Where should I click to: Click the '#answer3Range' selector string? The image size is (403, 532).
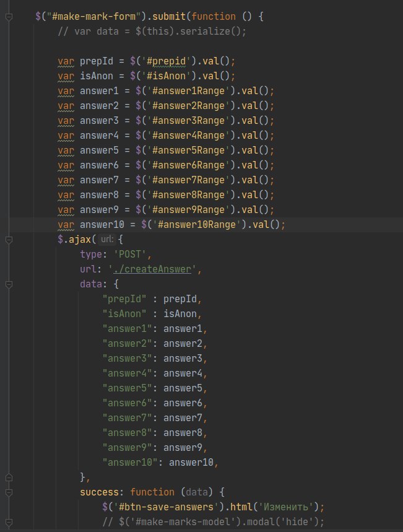tap(189, 120)
